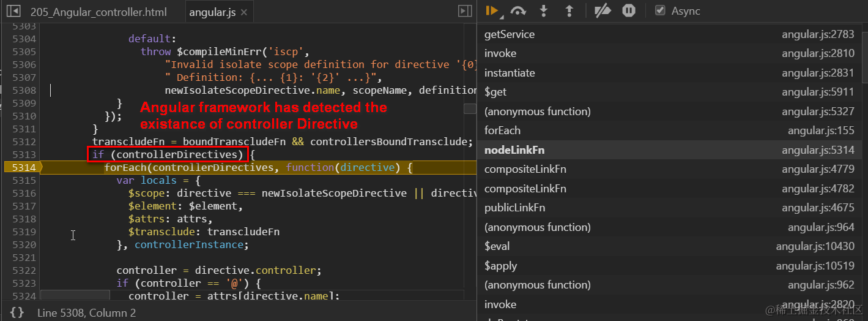Click the status text Line 5308, Column 2

[x=86, y=312]
